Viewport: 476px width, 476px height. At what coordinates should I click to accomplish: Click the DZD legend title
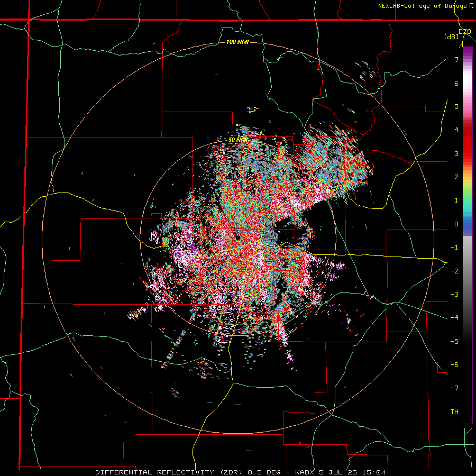click(464, 32)
